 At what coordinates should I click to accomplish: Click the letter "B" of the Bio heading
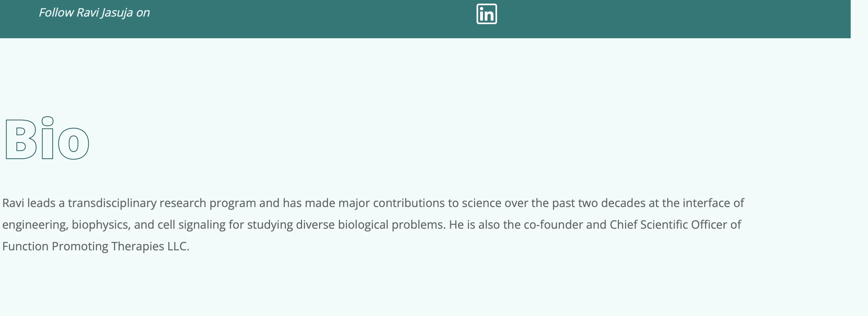(21, 140)
